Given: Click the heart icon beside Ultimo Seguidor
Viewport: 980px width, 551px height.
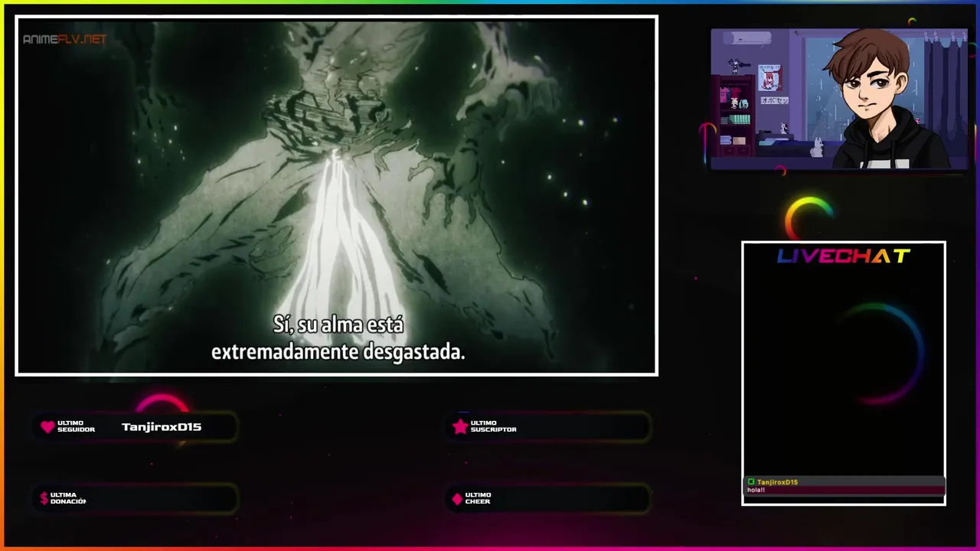Looking at the screenshot, I should point(47,427).
